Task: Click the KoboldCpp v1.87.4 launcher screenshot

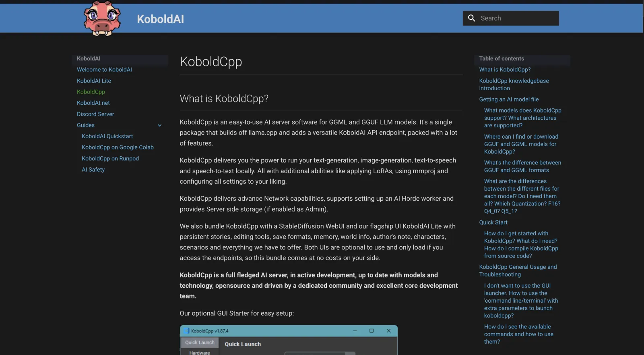Action: (x=289, y=340)
